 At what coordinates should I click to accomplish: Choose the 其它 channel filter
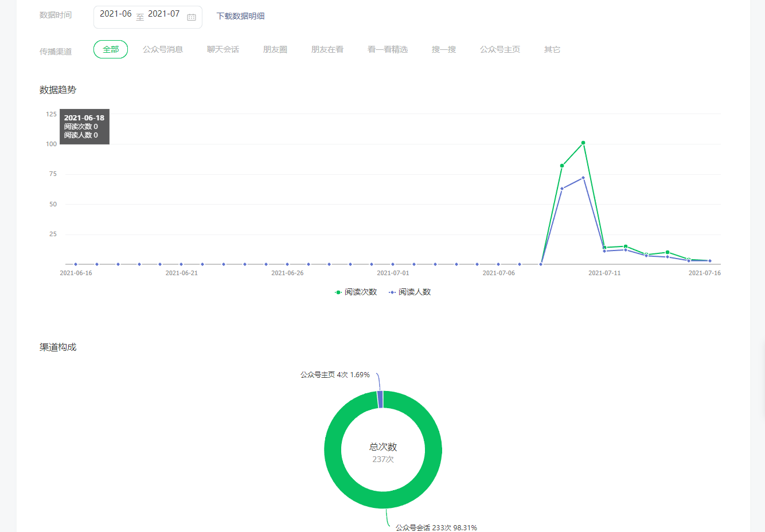click(552, 49)
